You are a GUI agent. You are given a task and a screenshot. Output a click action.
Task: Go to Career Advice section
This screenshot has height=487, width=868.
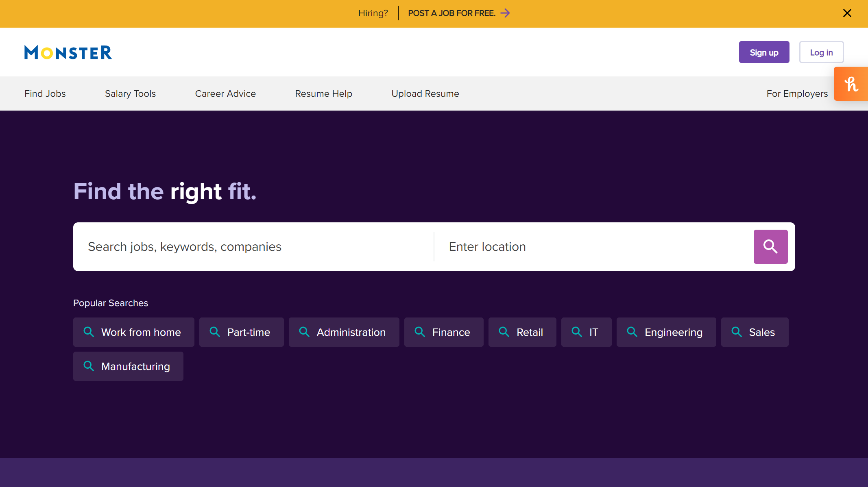[x=225, y=93]
